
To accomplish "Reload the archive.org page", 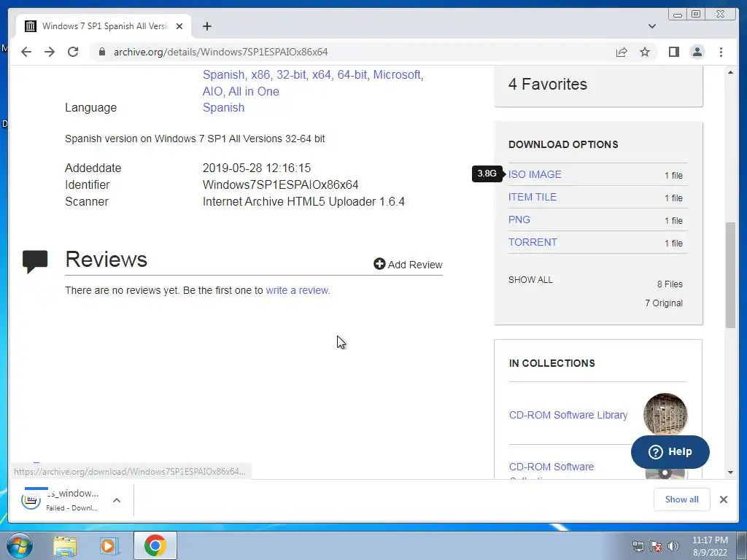I will (73, 52).
